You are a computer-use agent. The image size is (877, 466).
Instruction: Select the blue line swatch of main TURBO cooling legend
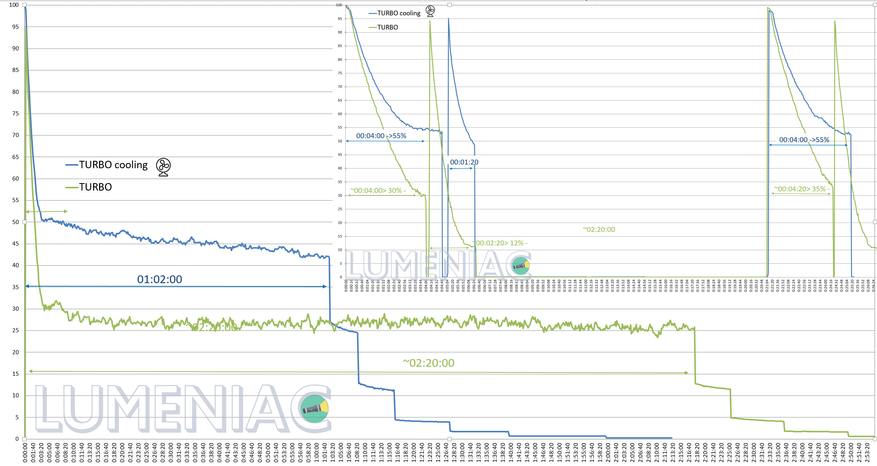pyautogui.click(x=71, y=165)
